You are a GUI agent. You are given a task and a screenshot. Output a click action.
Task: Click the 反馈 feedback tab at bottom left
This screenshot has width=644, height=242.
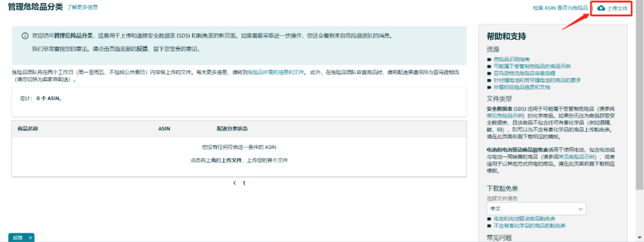[x=16, y=238]
